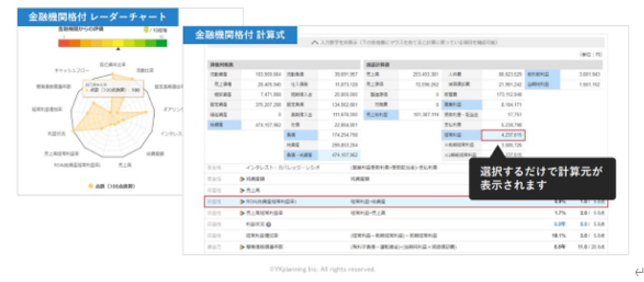
Task: Click the キャッシュフロー axis label on radar chart
Action: (72, 71)
